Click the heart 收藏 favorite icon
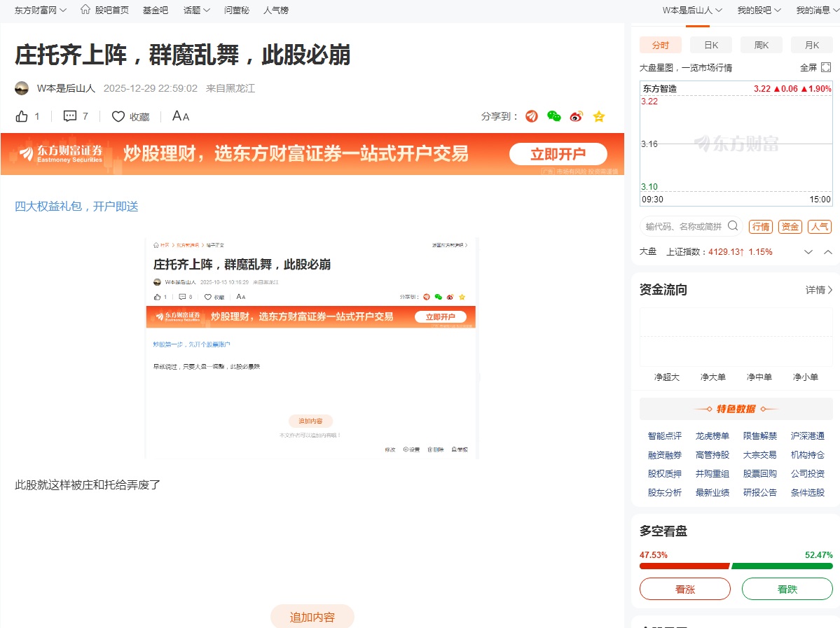840x628 pixels. point(118,117)
